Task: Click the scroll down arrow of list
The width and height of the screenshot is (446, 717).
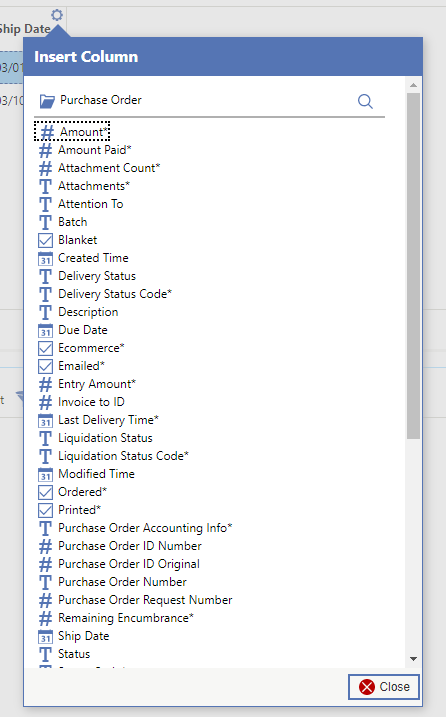Action: [414, 659]
